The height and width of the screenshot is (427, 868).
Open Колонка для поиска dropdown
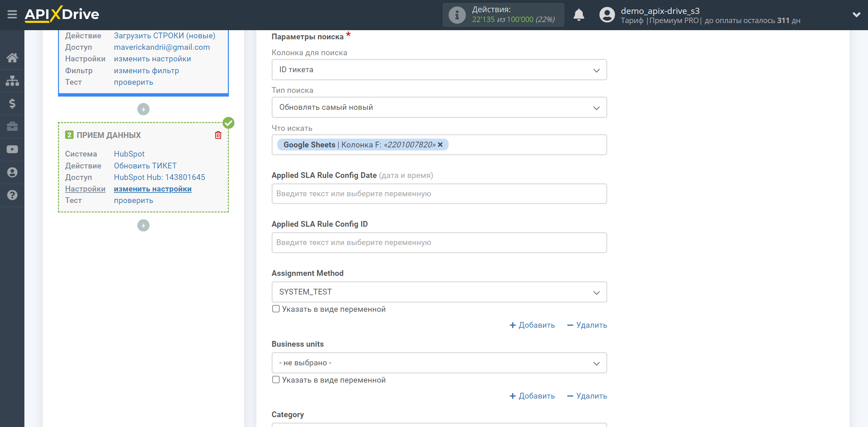click(439, 70)
